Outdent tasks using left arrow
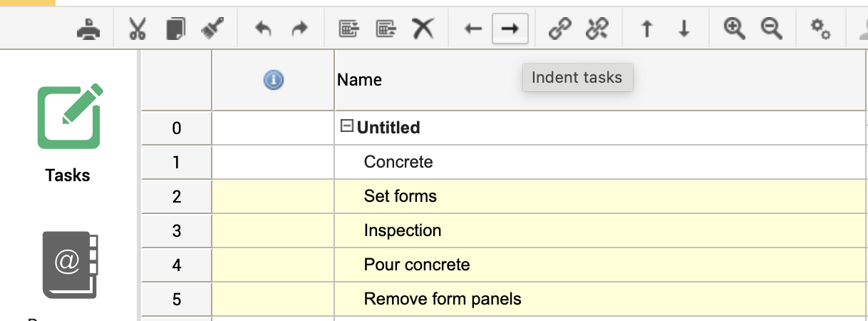Image resolution: width=868 pixels, height=321 pixels. pos(473,29)
